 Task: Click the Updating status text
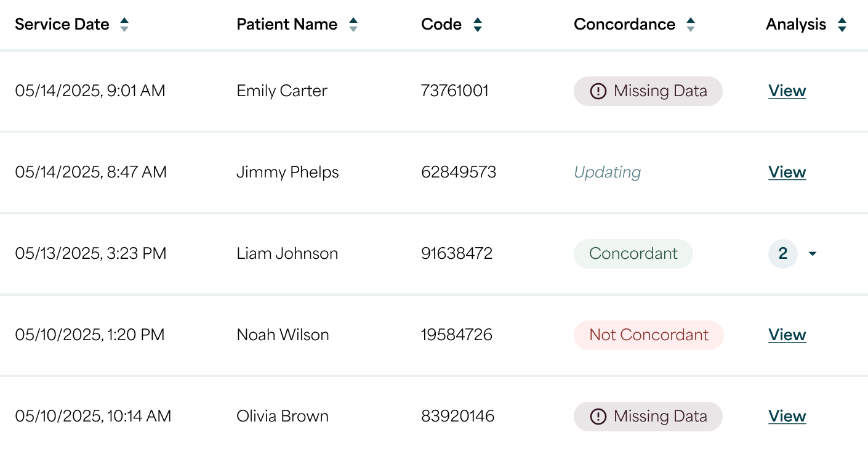tap(607, 173)
